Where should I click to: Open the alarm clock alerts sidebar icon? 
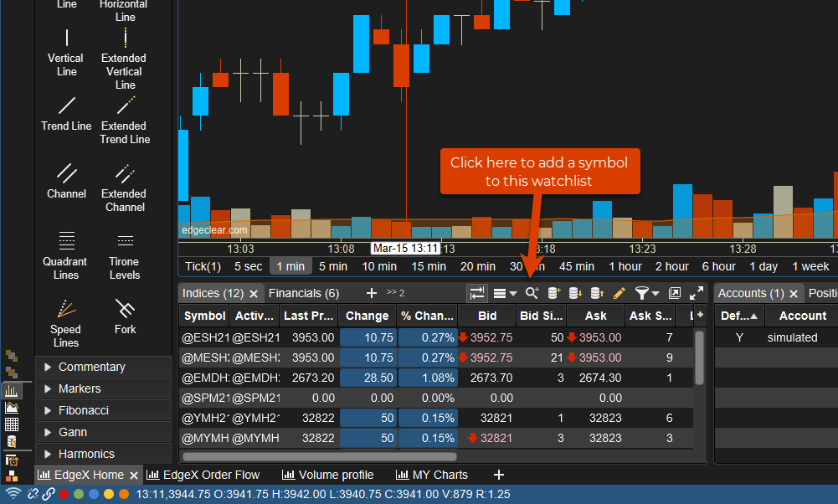(x=11, y=460)
